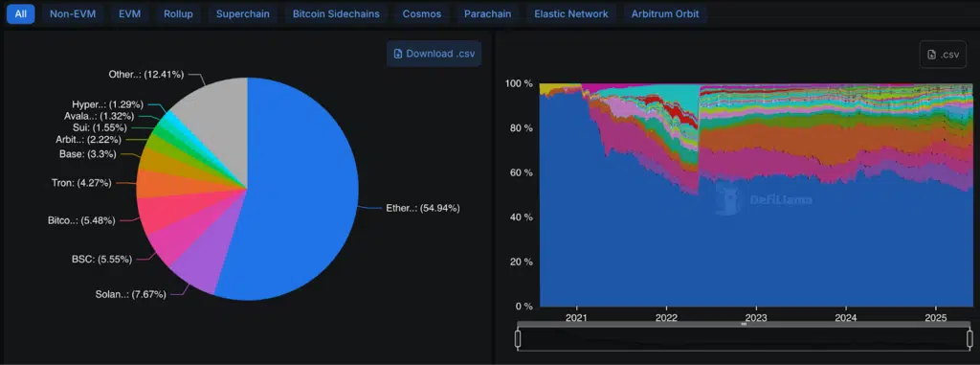
Task: Click the Download .csv button
Action: [x=434, y=54]
